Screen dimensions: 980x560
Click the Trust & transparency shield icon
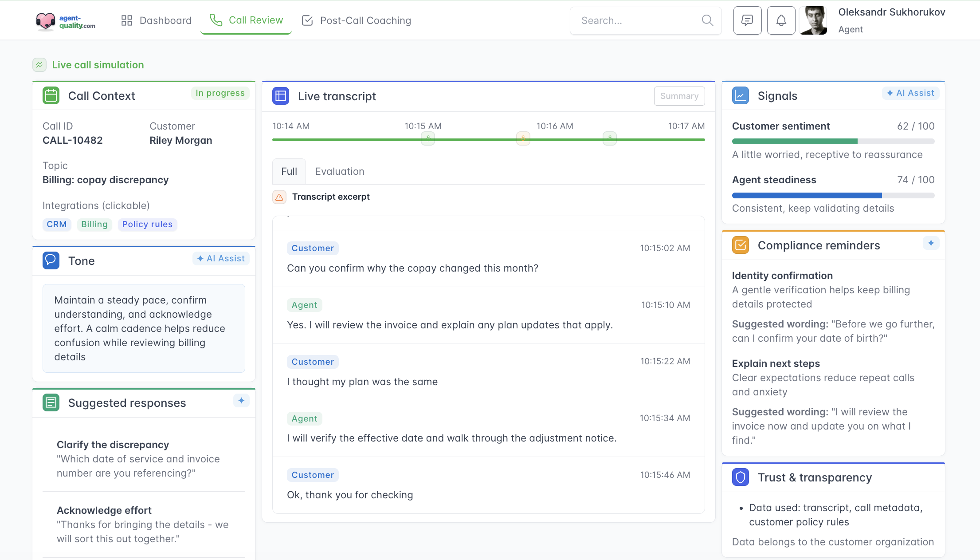point(740,477)
